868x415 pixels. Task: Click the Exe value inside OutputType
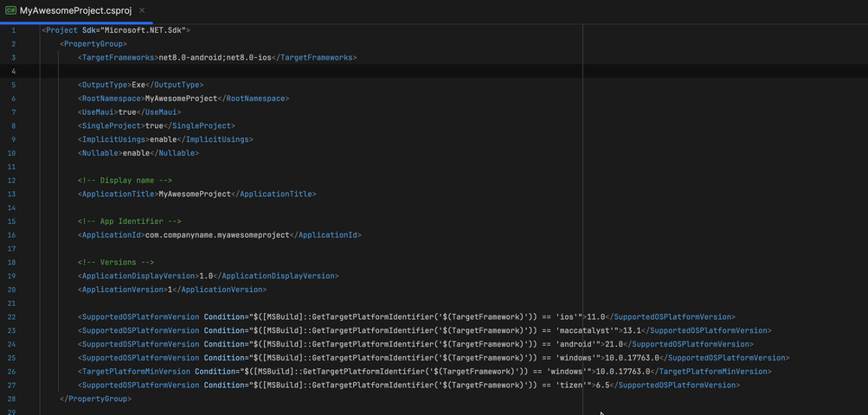click(x=138, y=85)
